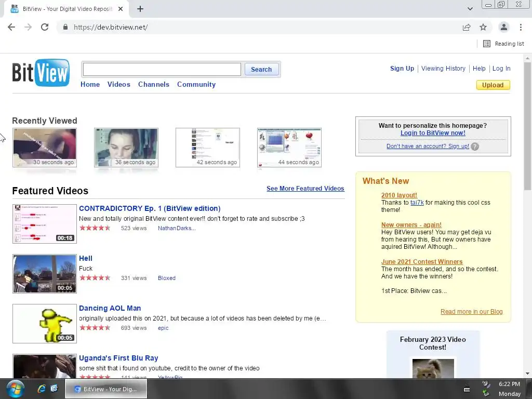Close the BitView browser tab

coord(121,9)
